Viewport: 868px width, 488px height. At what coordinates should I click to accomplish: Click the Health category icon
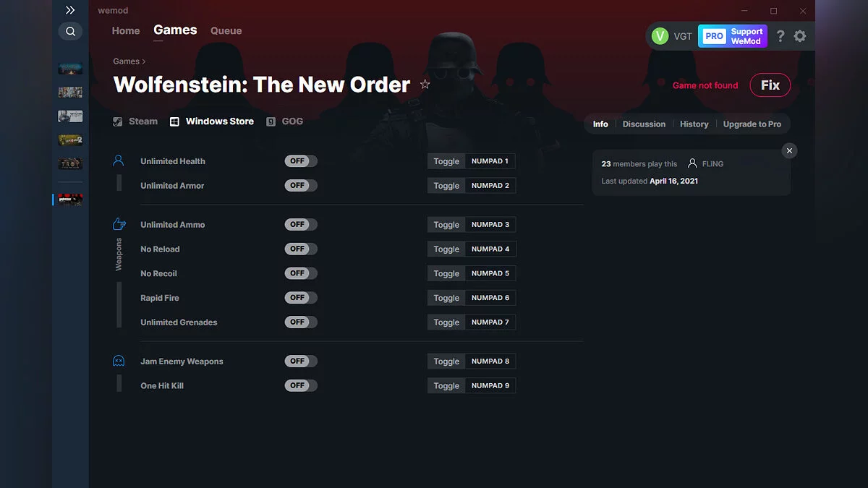118,160
